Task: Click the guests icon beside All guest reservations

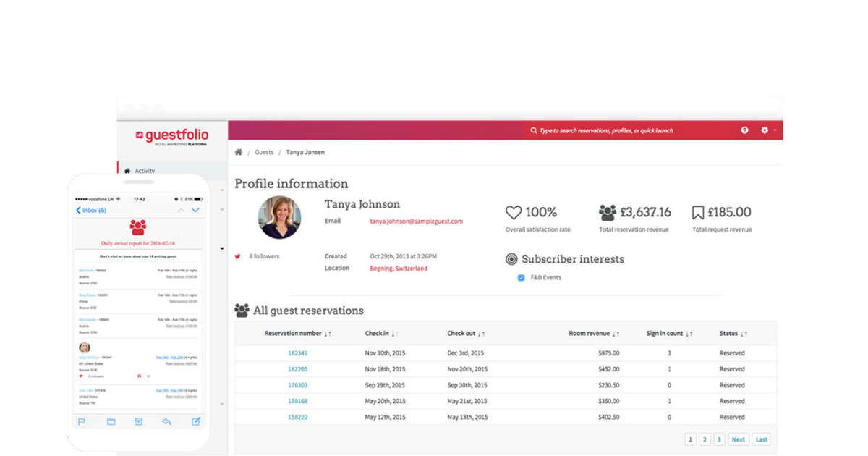Action: [243, 310]
